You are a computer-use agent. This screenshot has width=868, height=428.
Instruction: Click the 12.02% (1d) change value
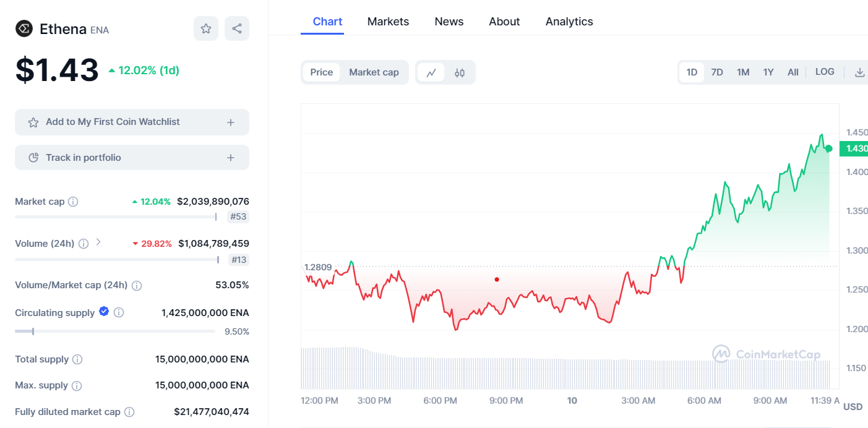(144, 71)
